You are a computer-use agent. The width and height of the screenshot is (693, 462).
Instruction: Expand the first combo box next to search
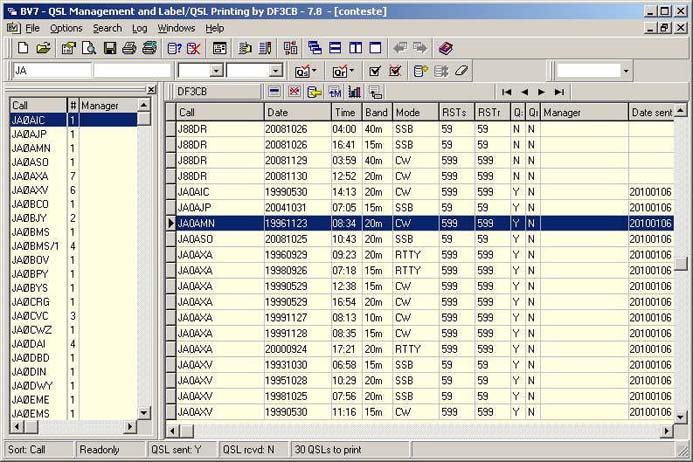click(x=215, y=71)
